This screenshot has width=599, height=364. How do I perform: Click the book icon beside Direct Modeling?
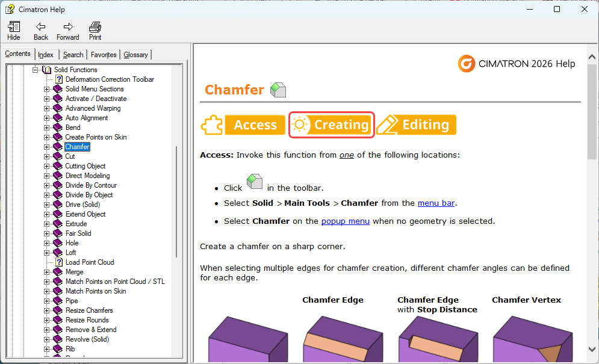(58, 176)
